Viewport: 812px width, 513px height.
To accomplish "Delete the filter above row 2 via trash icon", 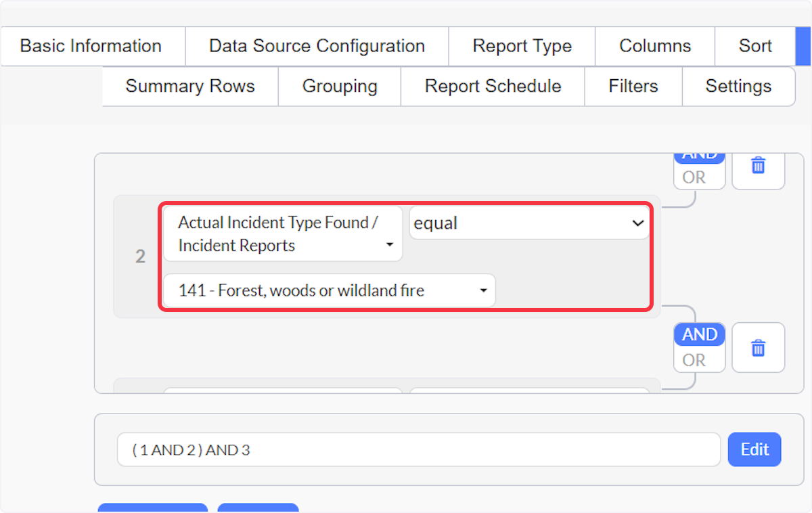I will coord(759,166).
